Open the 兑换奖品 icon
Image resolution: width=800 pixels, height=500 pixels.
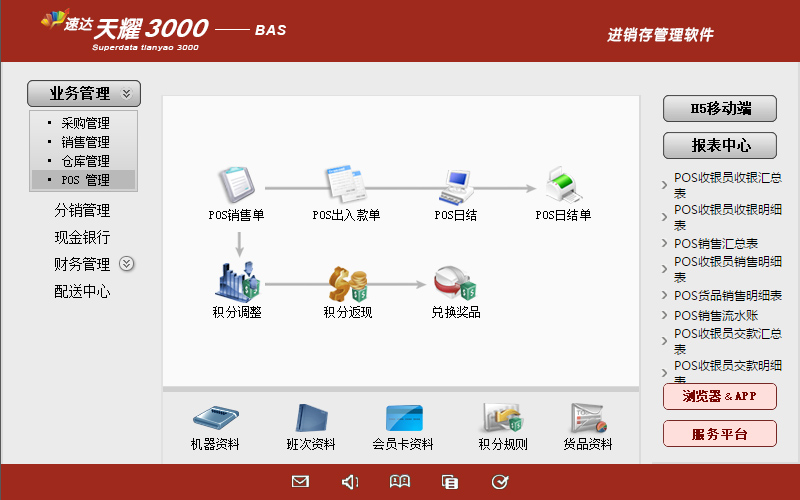[455, 283]
